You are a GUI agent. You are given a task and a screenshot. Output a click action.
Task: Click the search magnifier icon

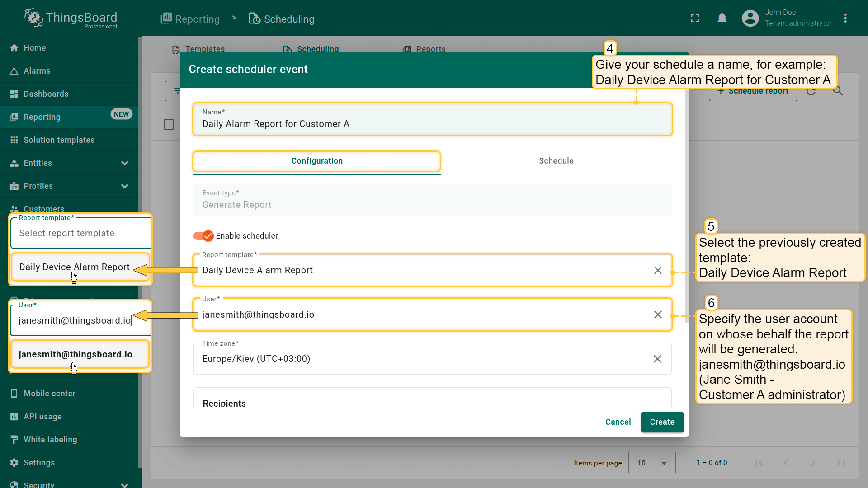pos(838,91)
